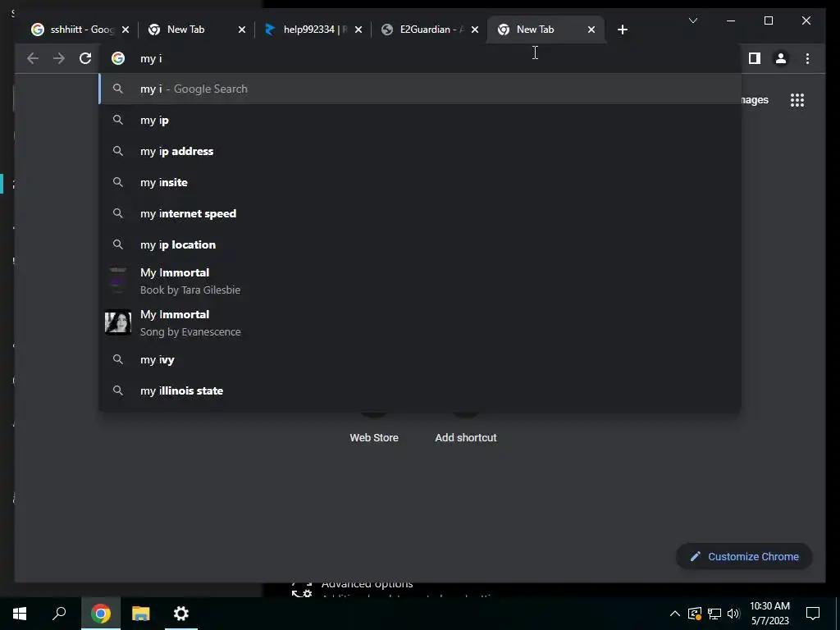Image resolution: width=840 pixels, height=630 pixels.
Task: Click the network tray icon
Action: [x=714, y=614]
